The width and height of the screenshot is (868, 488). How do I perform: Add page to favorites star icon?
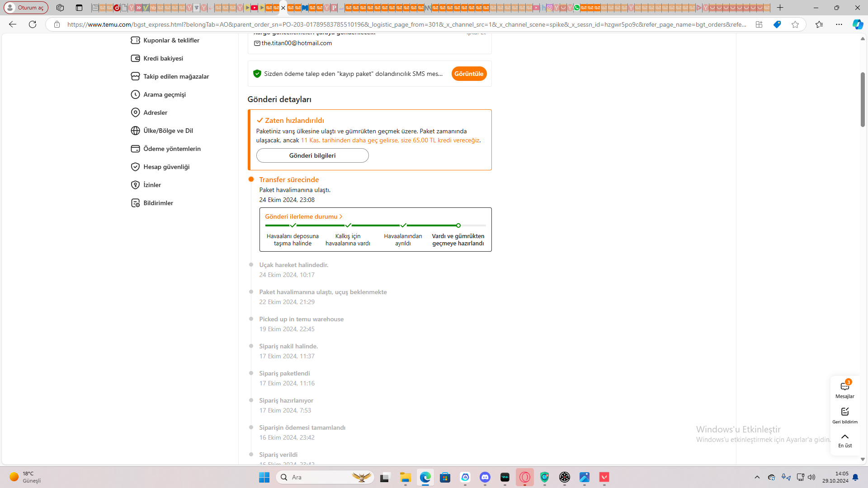pos(795,24)
